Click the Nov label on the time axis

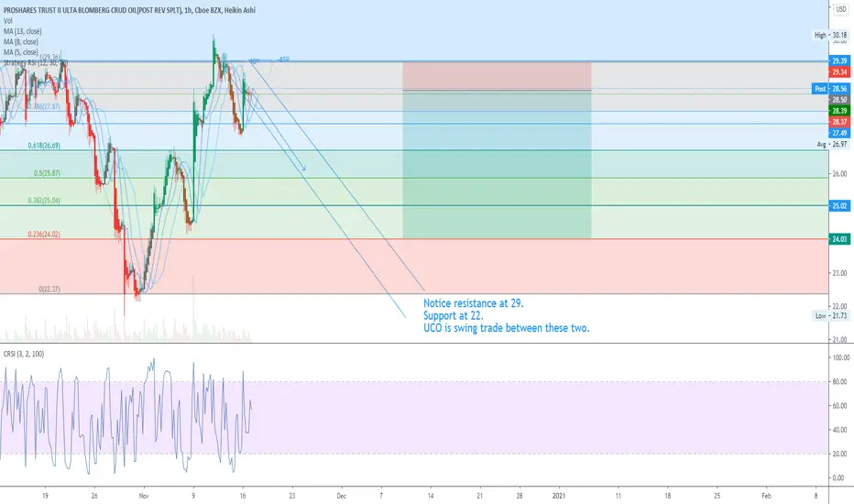point(144,496)
